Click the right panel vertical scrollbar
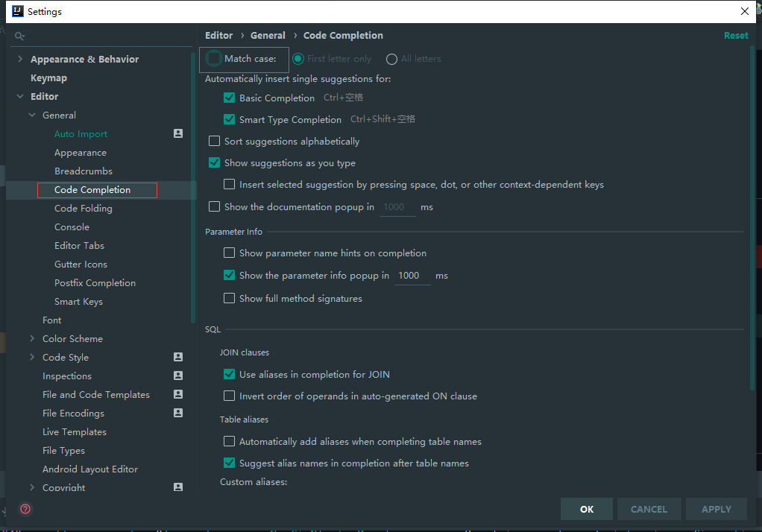Screen dimensions: 762x532 tap(752, 218)
